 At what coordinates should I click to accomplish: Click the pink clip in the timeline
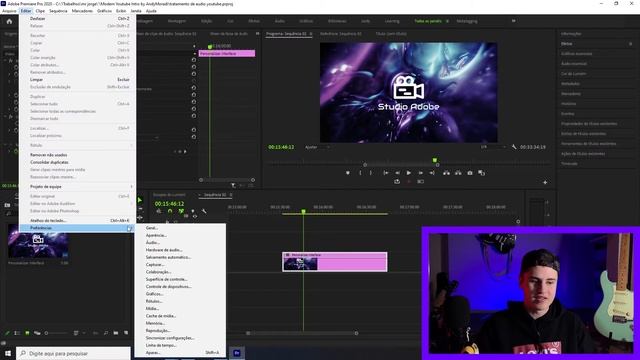[x=335, y=262]
